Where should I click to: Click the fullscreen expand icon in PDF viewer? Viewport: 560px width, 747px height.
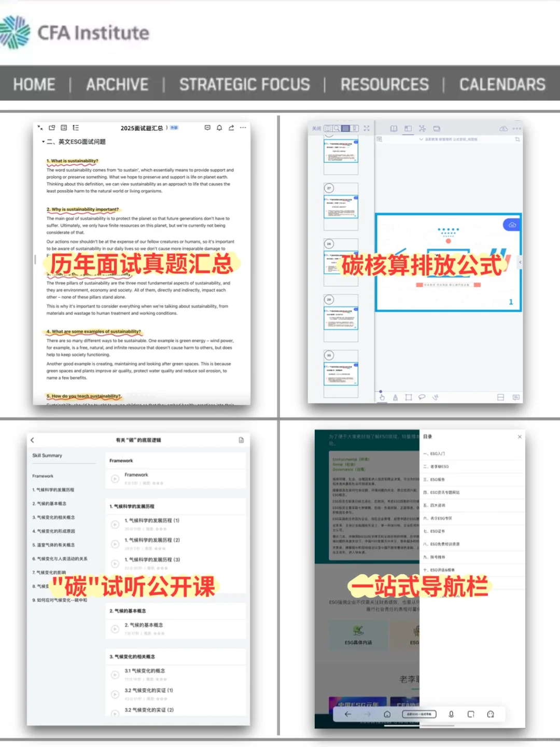tap(367, 128)
